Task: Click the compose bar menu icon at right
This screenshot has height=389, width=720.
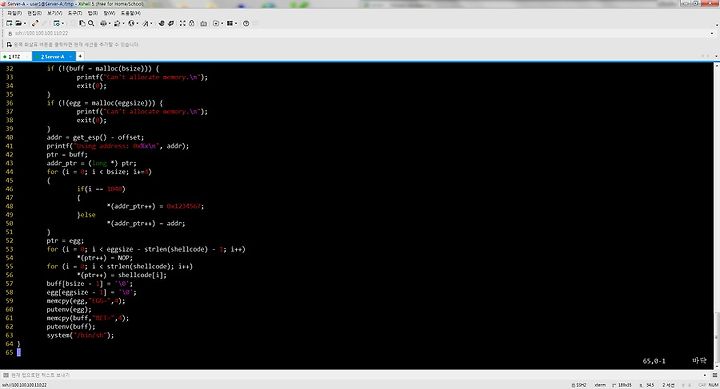Action: pos(715,375)
